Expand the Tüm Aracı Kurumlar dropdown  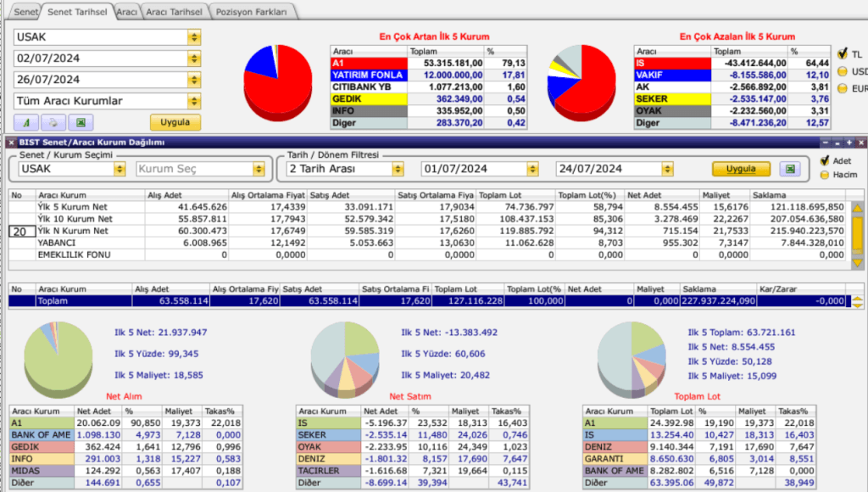point(194,101)
